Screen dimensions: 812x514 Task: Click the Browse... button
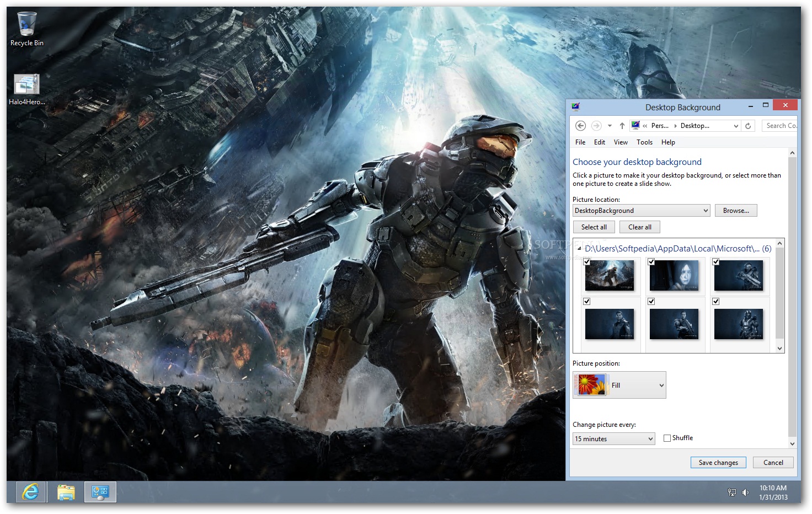pyautogui.click(x=736, y=211)
